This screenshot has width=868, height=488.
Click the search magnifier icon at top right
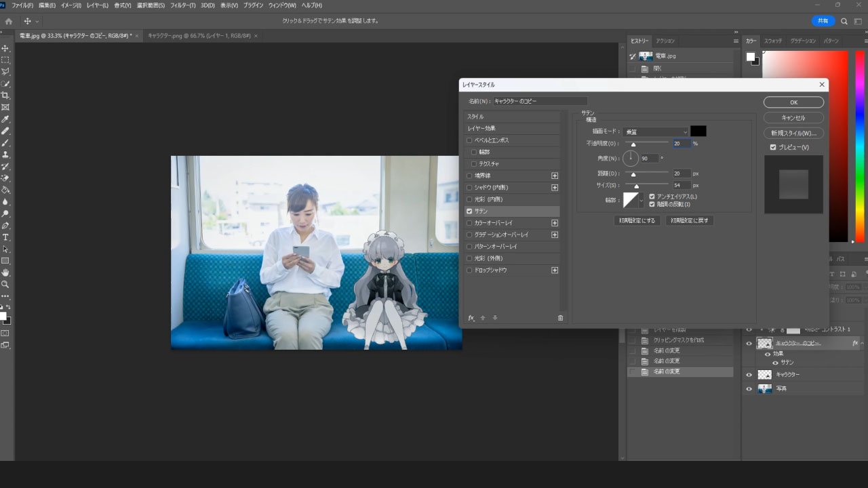(x=844, y=21)
